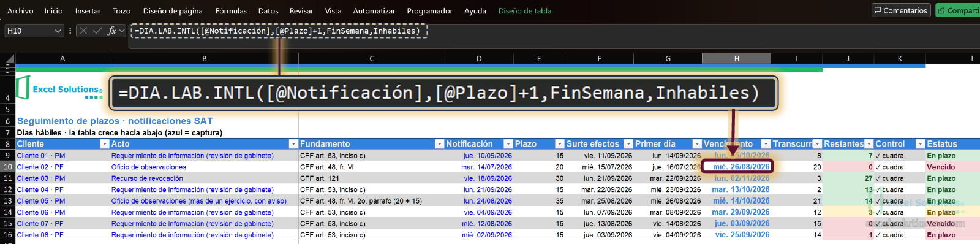Open the Ayuda ribbon tab
Screen dimensions: 980x244
[x=475, y=11]
